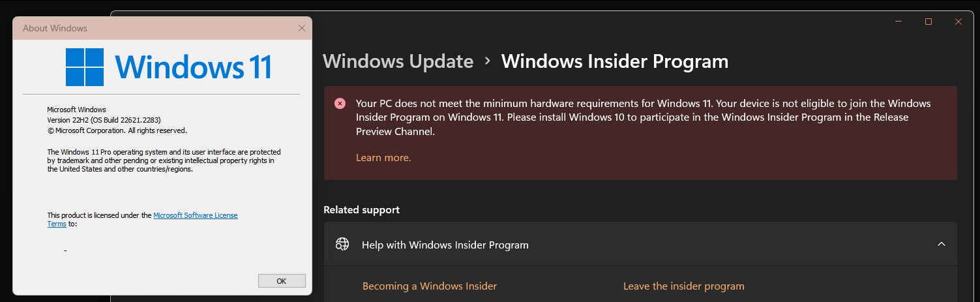Screen dimensions: 980x302
Task: Click the globe icon beside Help section
Action: coord(342,245)
